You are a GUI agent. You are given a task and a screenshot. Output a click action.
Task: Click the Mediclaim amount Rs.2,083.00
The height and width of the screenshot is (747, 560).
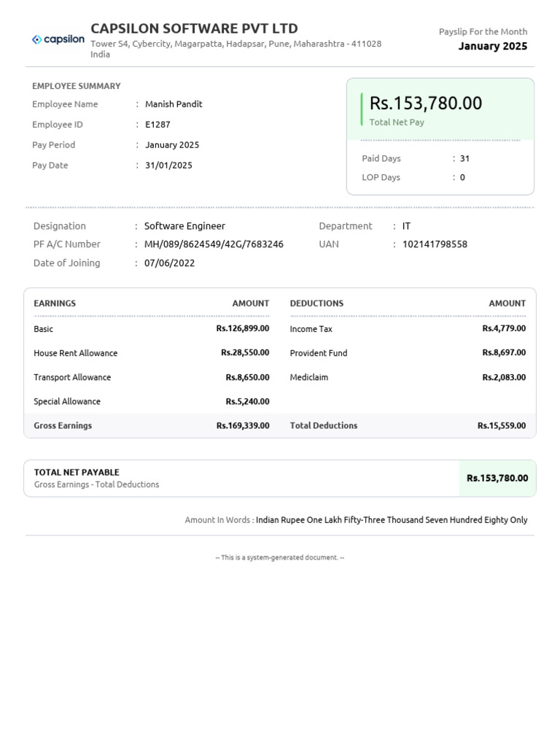point(504,377)
